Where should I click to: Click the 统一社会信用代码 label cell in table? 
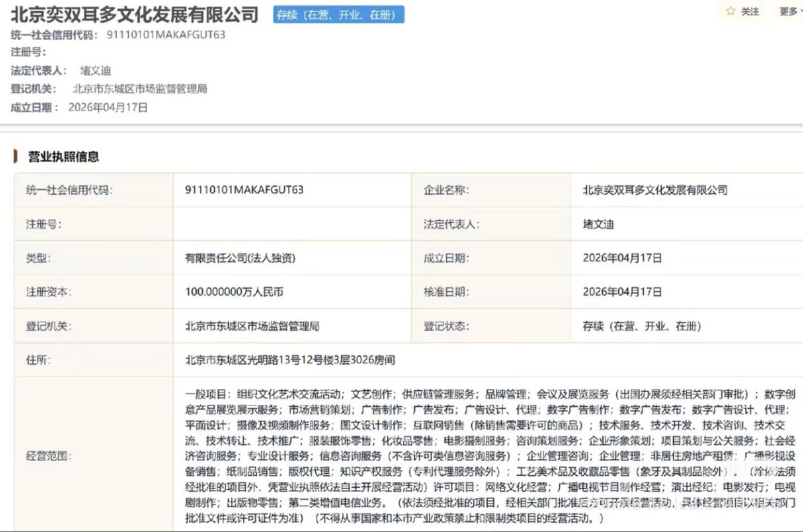pos(94,190)
